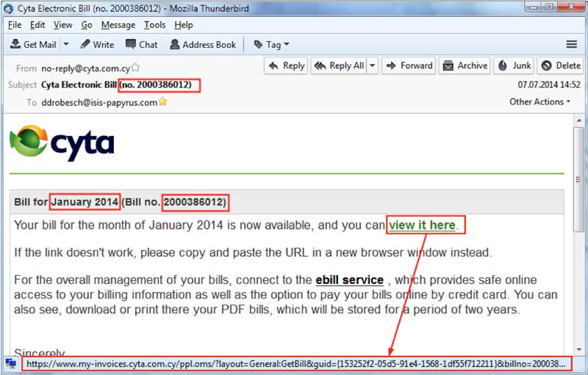Reply to this email
Viewport: 588px width, 375px height.
(x=286, y=66)
